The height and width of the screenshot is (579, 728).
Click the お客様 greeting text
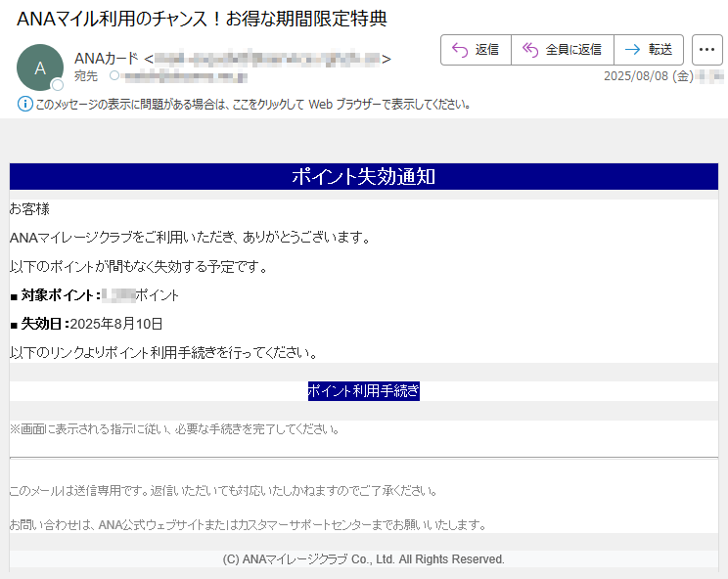[29, 208]
